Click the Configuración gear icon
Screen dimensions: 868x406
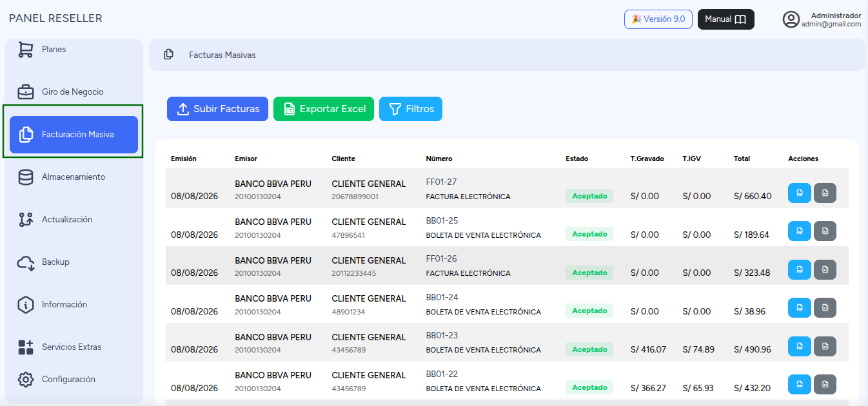point(25,380)
